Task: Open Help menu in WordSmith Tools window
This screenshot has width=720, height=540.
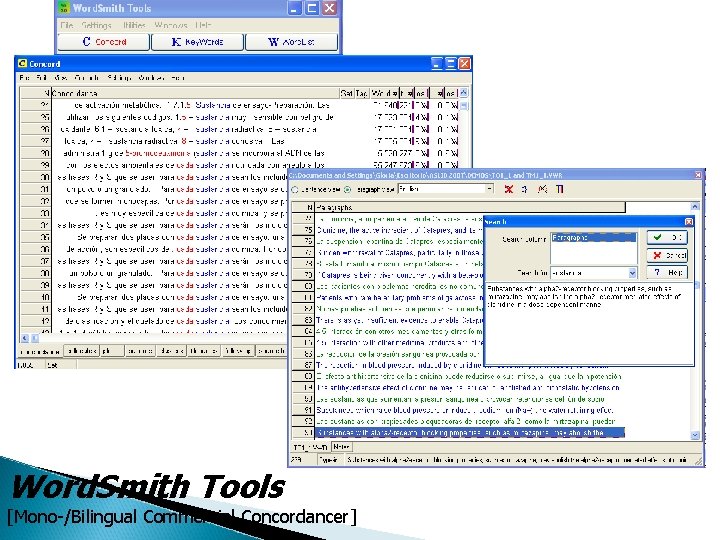Action: [203, 25]
